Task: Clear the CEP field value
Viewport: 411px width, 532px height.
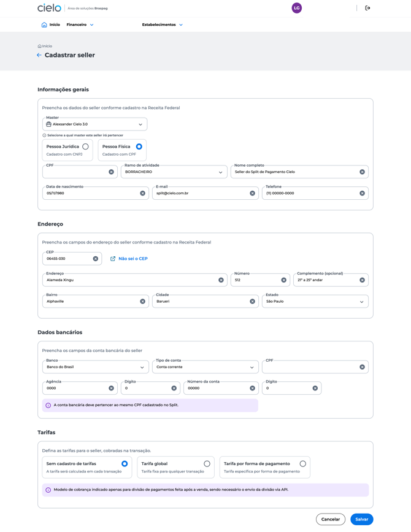Action: tap(96, 259)
